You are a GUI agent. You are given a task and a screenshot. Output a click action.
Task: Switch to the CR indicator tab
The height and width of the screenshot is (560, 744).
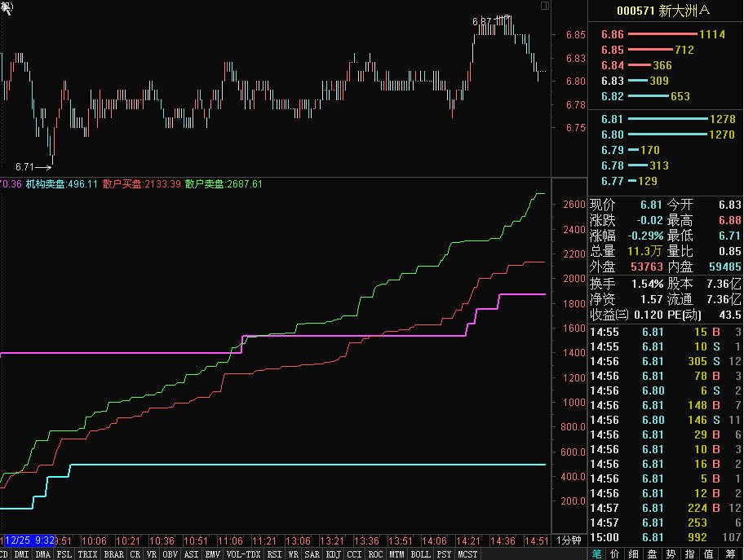135,554
